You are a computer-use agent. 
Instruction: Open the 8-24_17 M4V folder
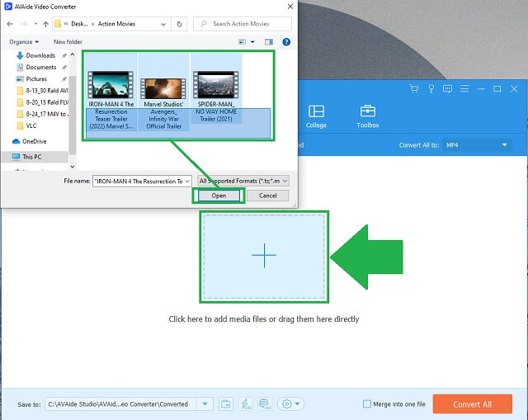pos(42,114)
